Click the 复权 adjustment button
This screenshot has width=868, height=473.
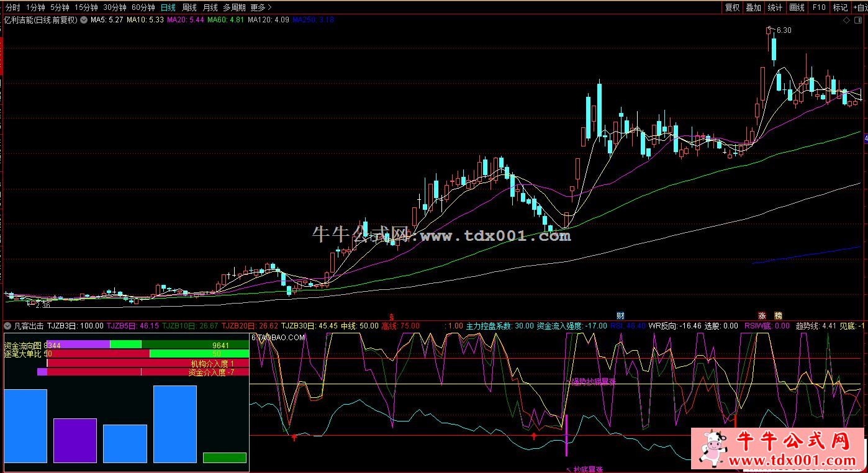click(733, 7)
